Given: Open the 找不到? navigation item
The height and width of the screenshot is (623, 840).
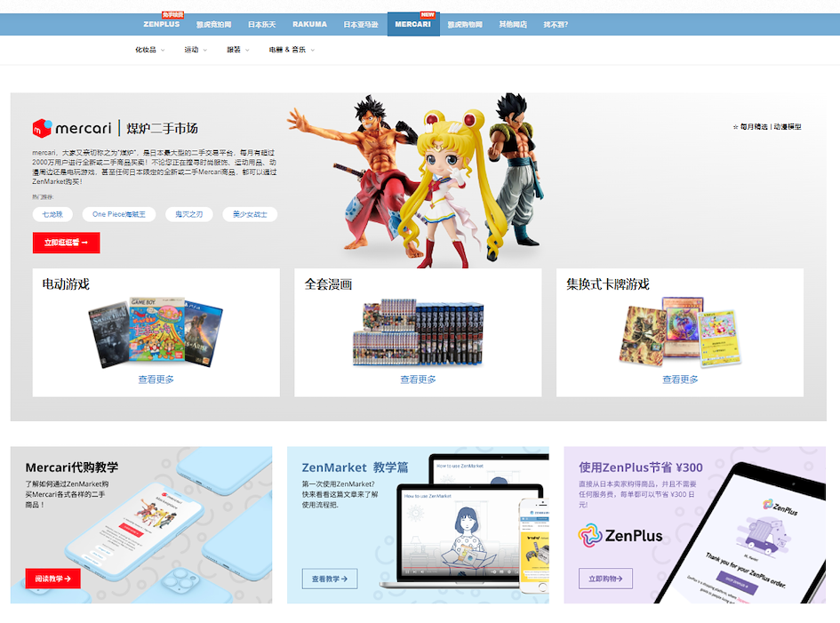Looking at the screenshot, I should (x=556, y=25).
